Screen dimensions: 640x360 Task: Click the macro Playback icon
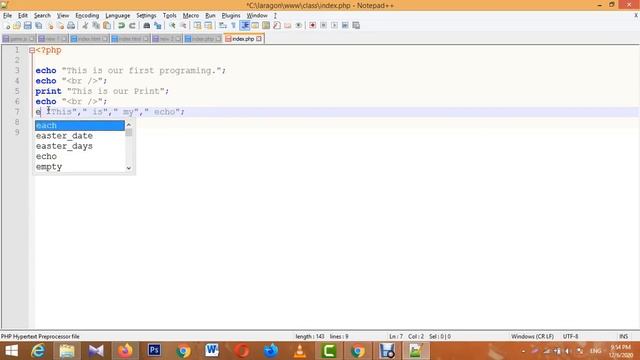[334, 25]
